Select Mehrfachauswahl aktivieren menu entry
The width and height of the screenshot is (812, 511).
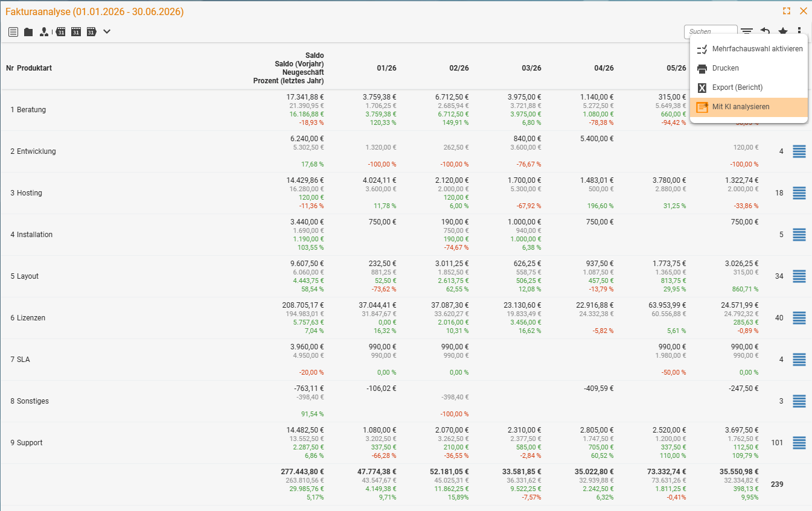tap(749, 49)
